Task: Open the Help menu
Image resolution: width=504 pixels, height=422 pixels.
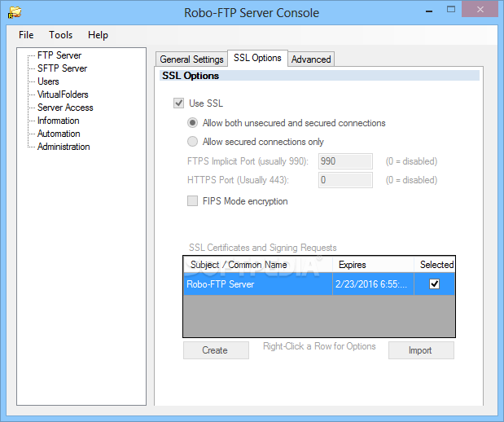Action: 98,35
